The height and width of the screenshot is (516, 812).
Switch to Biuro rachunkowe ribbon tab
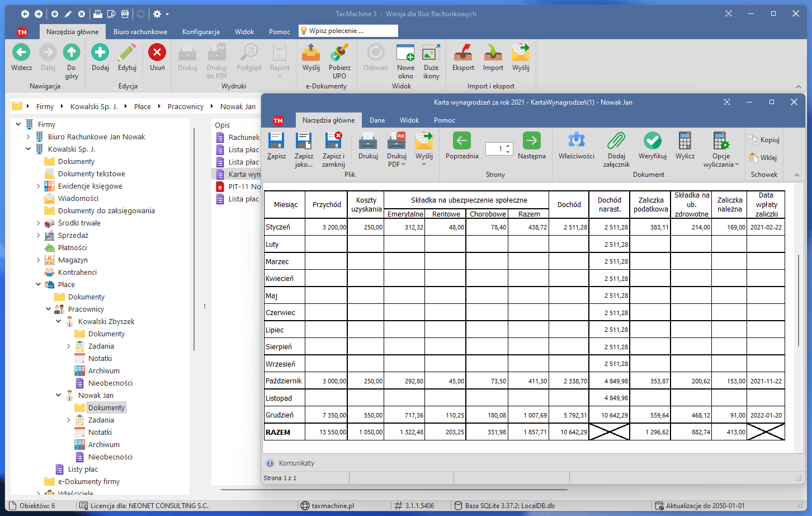(140, 32)
